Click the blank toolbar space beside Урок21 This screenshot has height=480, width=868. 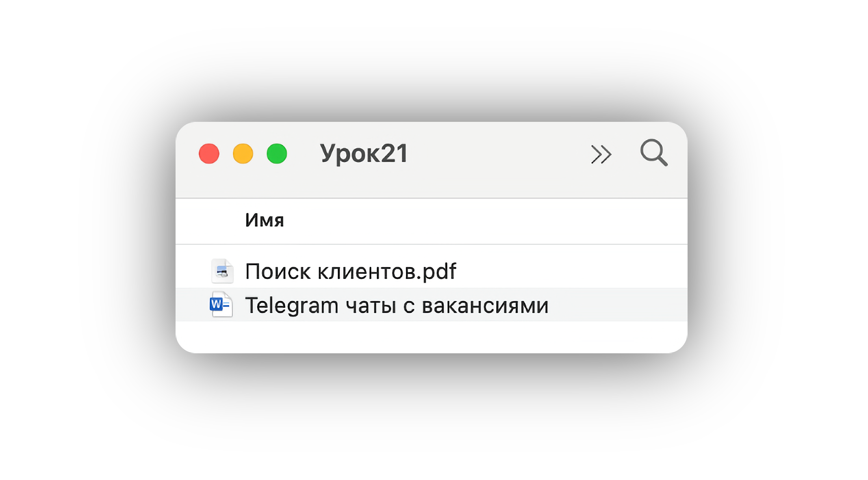[496, 154]
